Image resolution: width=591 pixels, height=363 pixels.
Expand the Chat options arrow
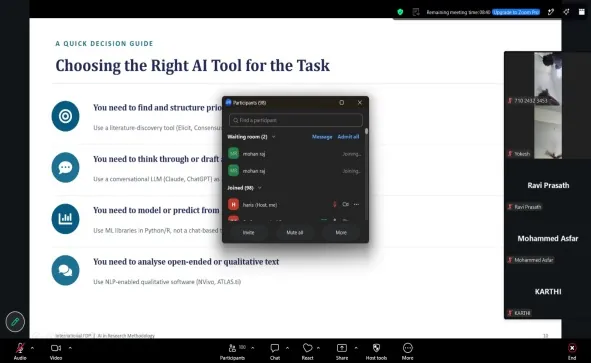point(287,348)
